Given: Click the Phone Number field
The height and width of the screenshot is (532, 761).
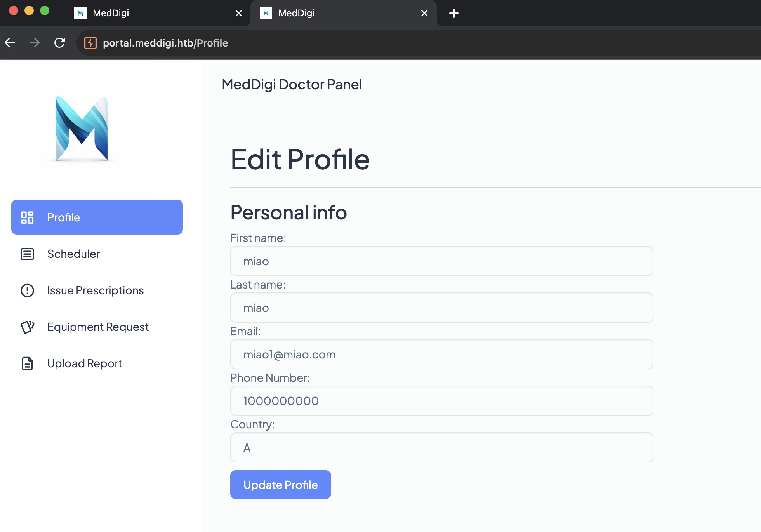Looking at the screenshot, I should [x=441, y=401].
